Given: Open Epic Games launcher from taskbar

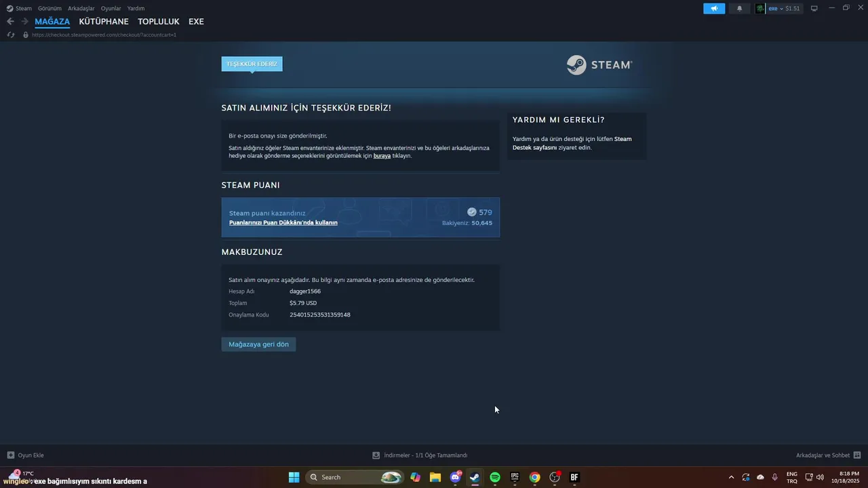Looking at the screenshot, I should click(x=515, y=477).
